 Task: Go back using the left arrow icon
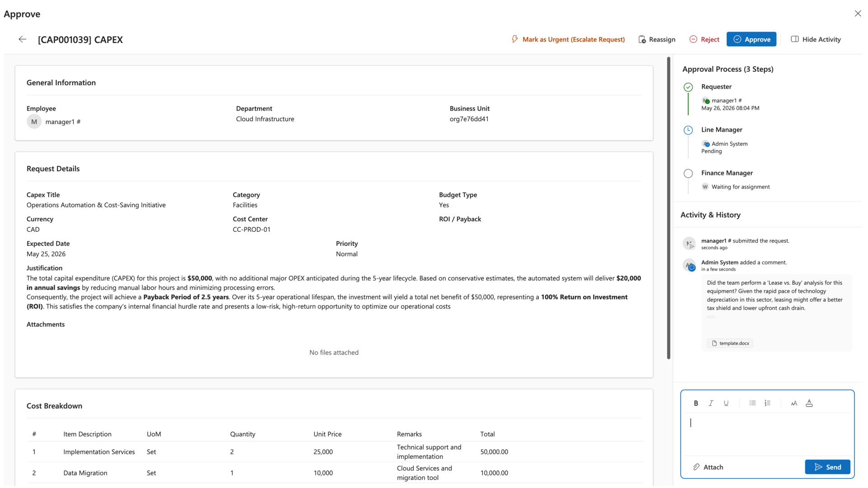click(x=22, y=39)
